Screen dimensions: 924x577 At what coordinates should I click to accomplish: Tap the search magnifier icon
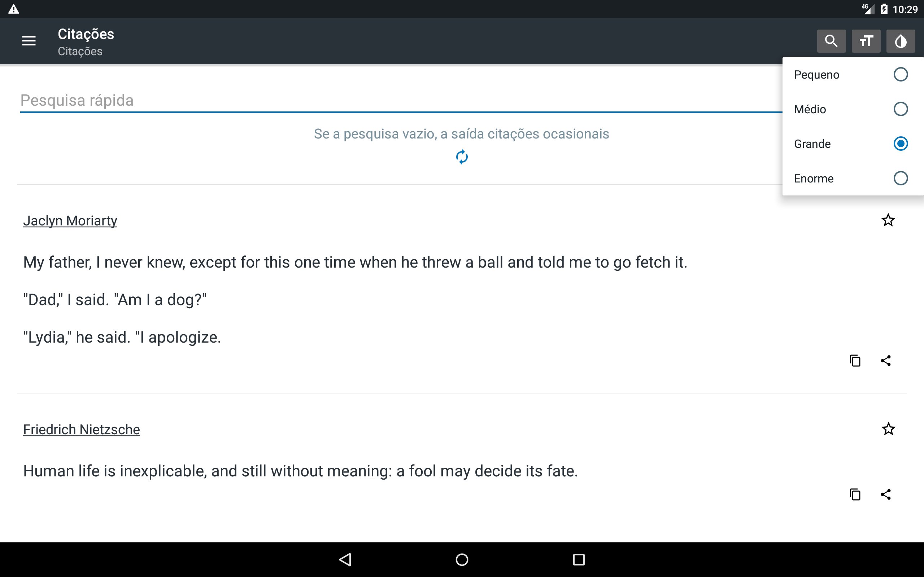pos(831,41)
